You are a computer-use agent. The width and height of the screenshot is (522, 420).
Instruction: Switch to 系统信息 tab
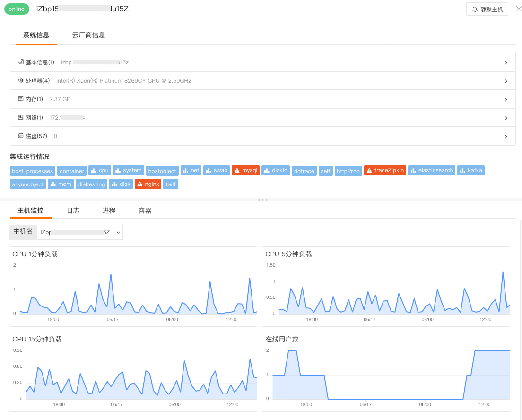coord(36,35)
